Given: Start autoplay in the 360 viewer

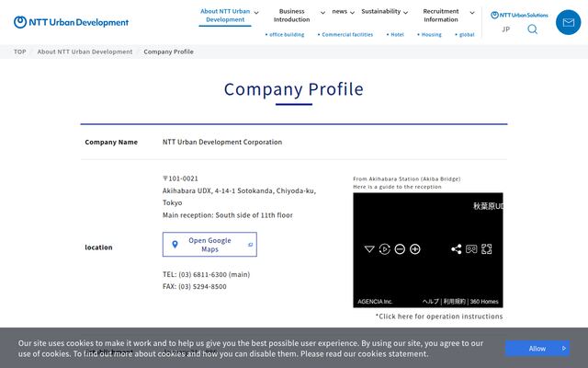Looking at the screenshot, I should (384, 249).
